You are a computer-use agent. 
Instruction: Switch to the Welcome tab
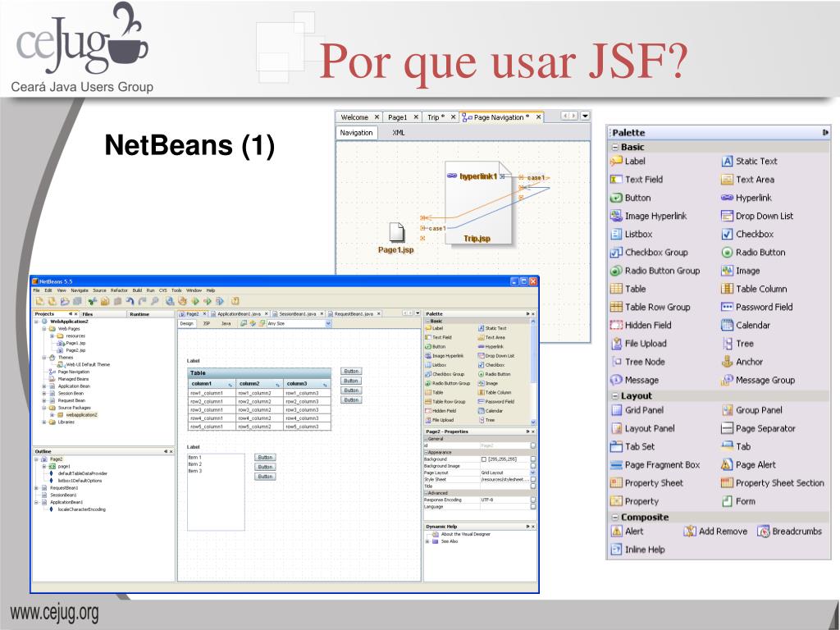click(359, 116)
